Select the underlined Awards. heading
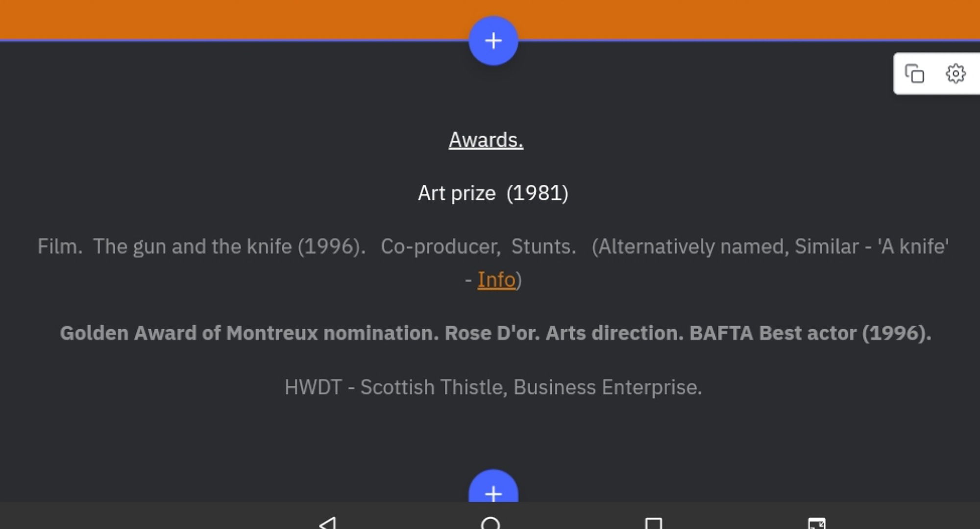 [486, 140]
